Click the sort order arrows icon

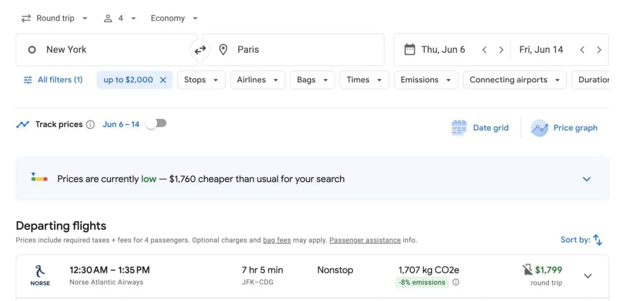[597, 240]
